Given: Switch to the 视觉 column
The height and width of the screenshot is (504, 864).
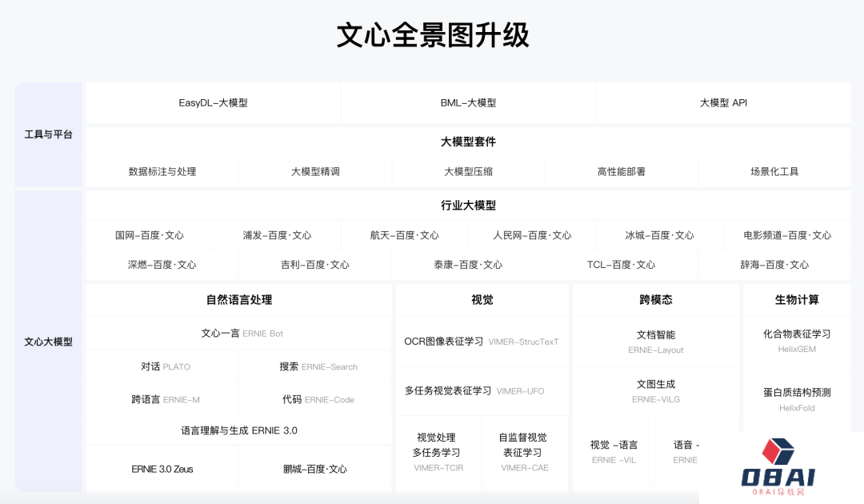Looking at the screenshot, I should 482,299.
